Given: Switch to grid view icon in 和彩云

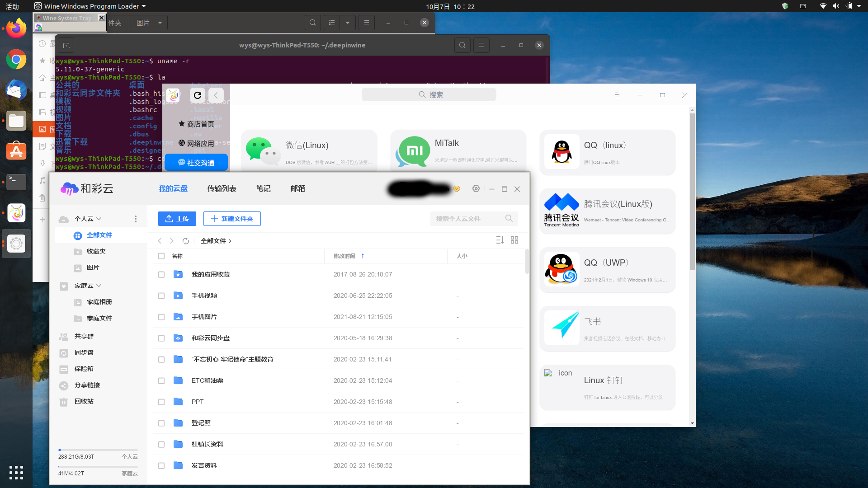Looking at the screenshot, I should 514,240.
